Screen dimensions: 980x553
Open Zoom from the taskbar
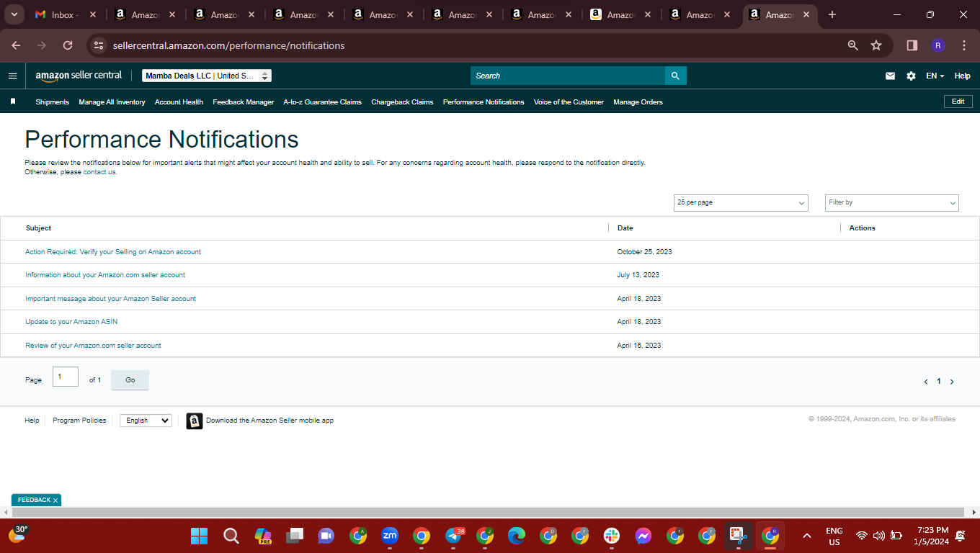click(x=390, y=536)
